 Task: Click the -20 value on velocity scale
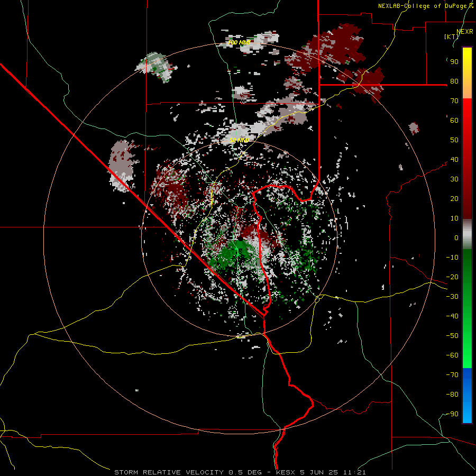[x=452, y=277]
